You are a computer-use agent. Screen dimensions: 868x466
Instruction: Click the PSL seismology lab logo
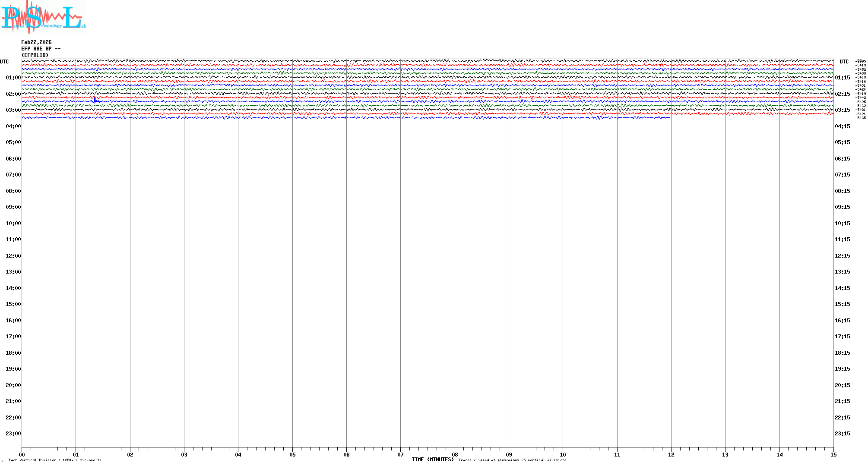(x=43, y=16)
